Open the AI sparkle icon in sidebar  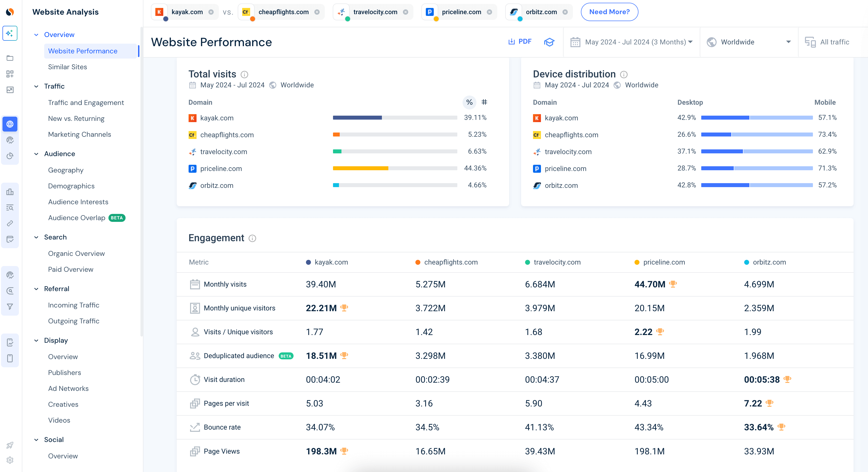pos(10,33)
